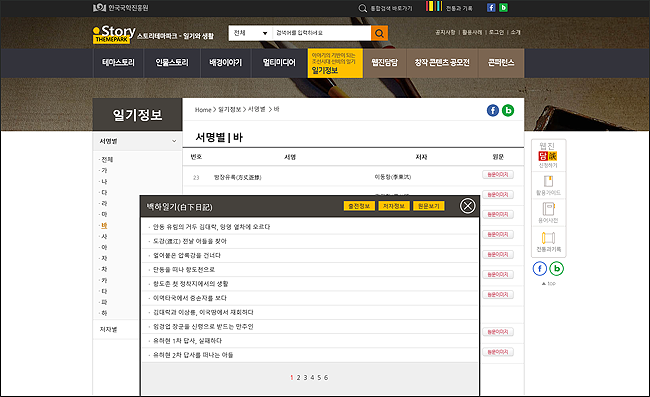Select 하 in the 서명별 list
Screen dimensions: 650x397
(x=104, y=313)
